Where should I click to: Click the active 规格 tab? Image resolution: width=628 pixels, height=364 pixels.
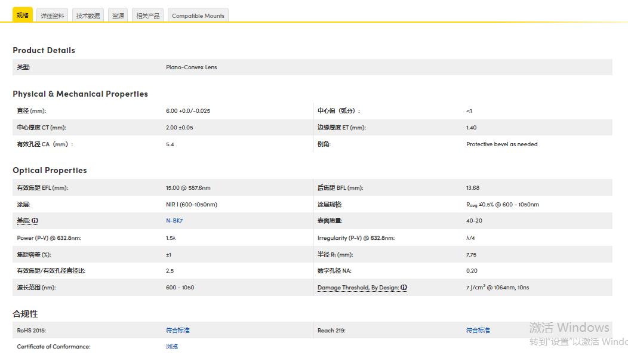(x=23, y=15)
